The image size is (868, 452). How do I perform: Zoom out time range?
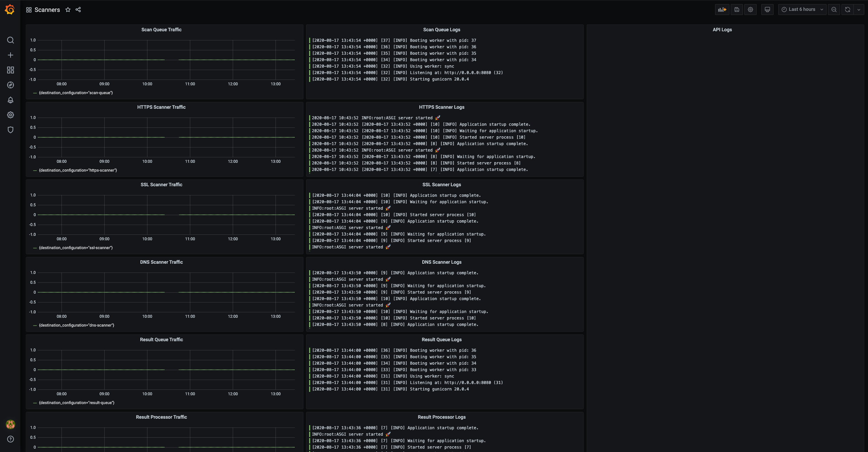tap(834, 10)
